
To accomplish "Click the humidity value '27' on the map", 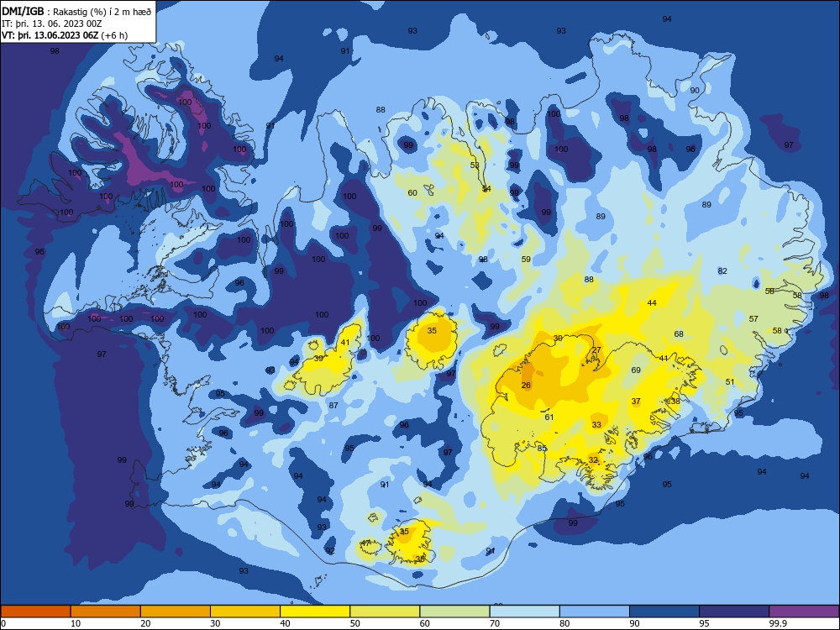I will (596, 349).
